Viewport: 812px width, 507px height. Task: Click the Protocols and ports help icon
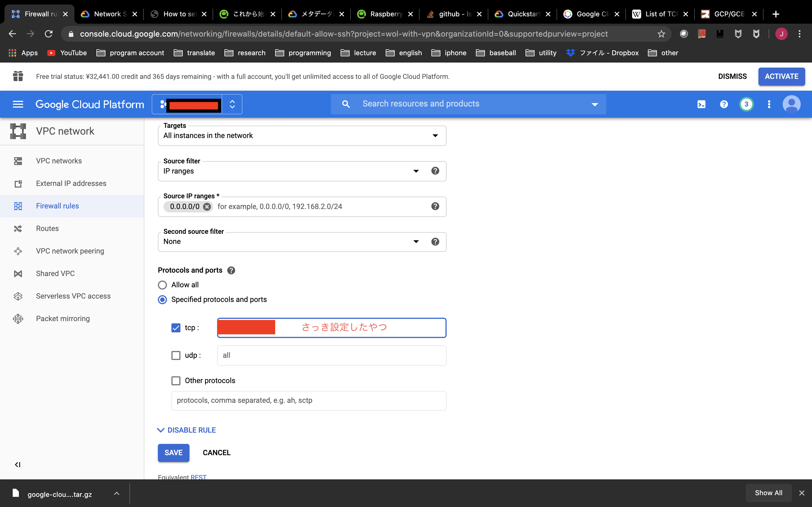coord(231,270)
